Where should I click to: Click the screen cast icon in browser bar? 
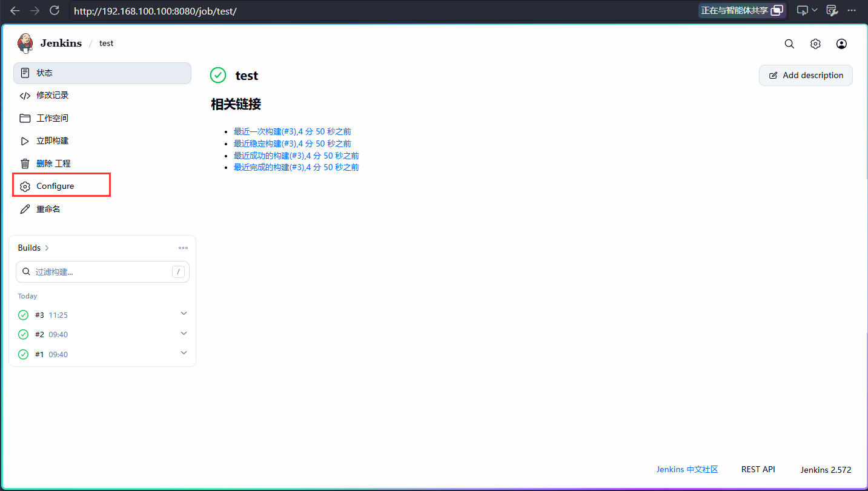[802, 10]
